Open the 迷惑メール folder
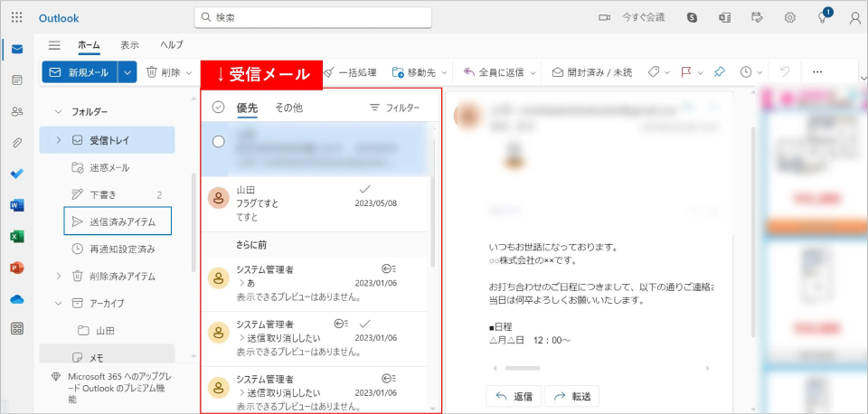The height and width of the screenshot is (414, 868). (x=107, y=168)
